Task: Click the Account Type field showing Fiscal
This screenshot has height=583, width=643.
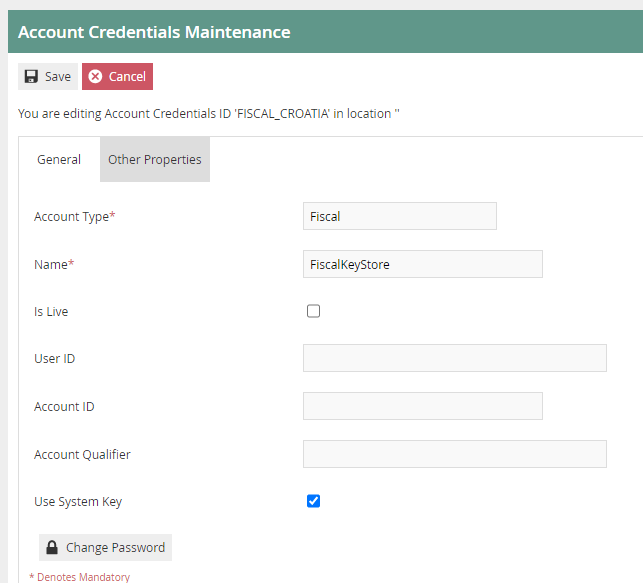Action: pos(399,216)
